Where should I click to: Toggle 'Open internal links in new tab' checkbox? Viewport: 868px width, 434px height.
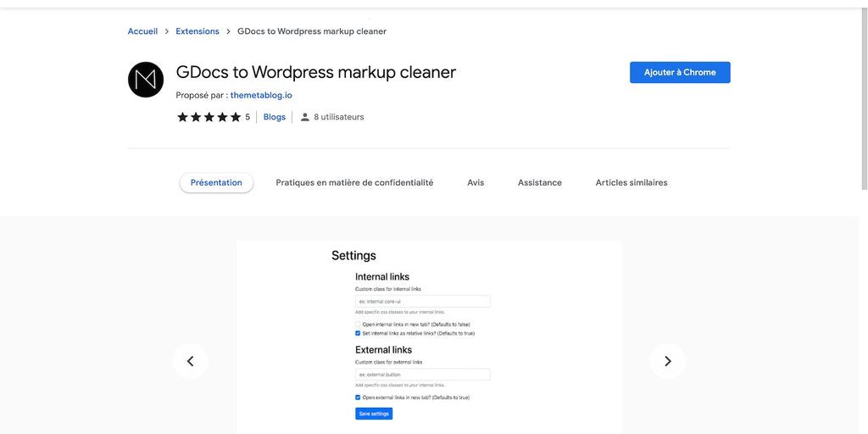coord(358,325)
